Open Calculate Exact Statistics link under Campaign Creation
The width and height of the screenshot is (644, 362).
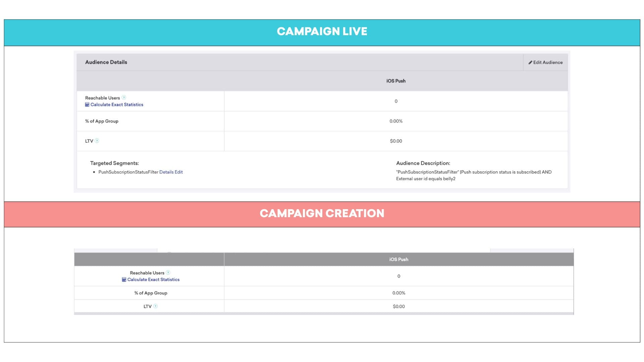pyautogui.click(x=153, y=280)
